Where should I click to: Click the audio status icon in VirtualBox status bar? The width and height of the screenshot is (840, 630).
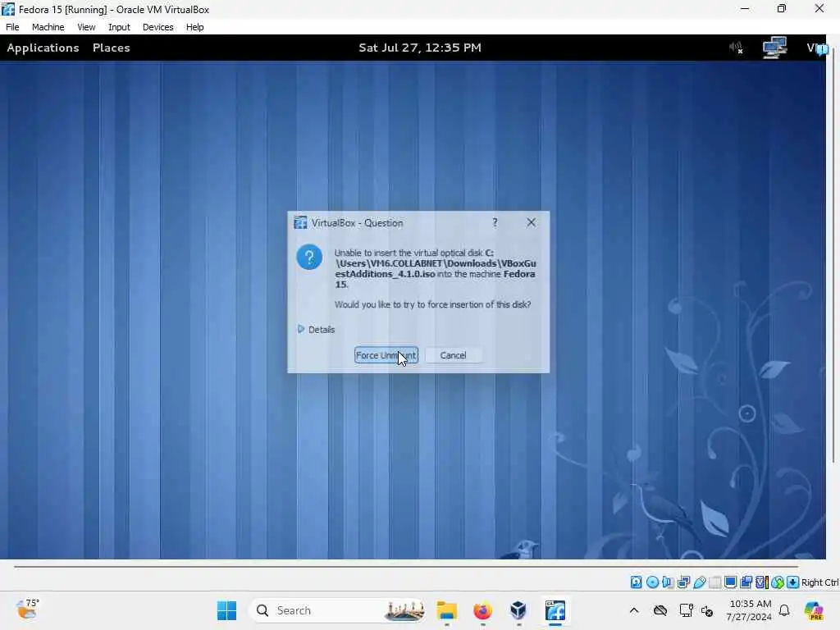click(668, 582)
